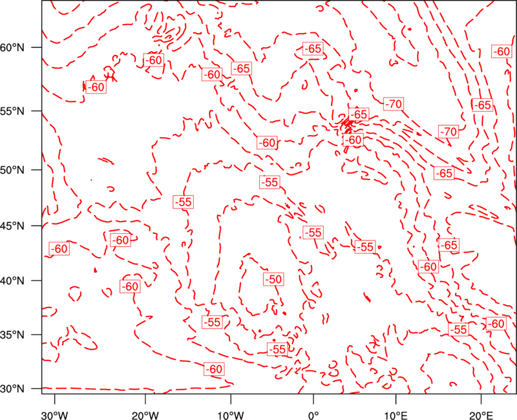Image resolution: width=517 pixels, height=420 pixels.
Task: Pick the 45°N latitude axis label
Action: [12, 226]
